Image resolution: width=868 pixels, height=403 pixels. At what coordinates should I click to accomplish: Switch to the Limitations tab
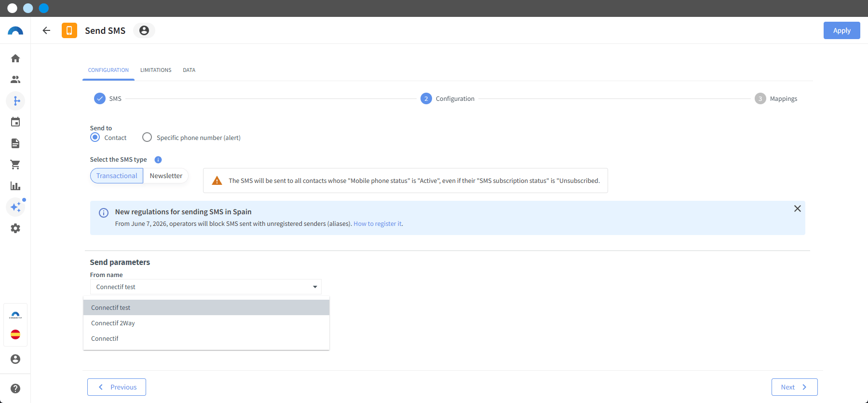[156, 70]
